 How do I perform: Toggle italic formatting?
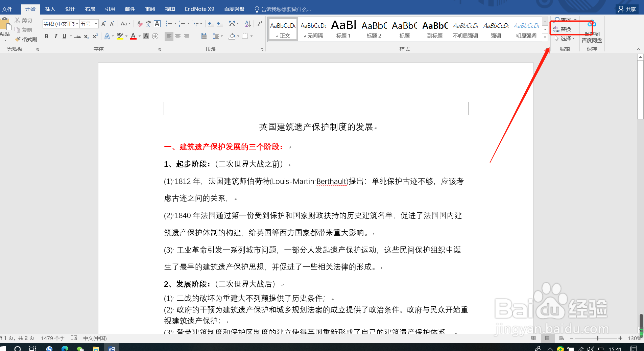click(x=55, y=36)
